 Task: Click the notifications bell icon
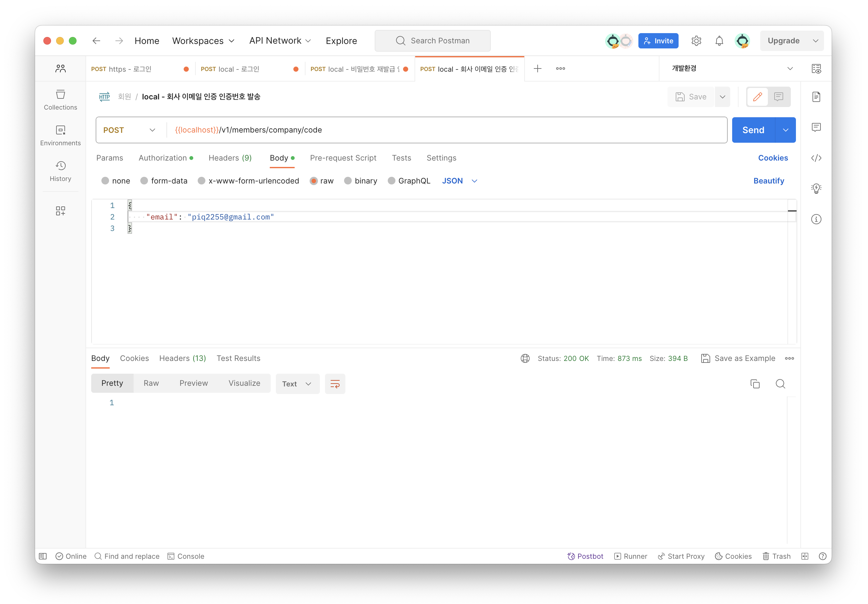pos(719,41)
